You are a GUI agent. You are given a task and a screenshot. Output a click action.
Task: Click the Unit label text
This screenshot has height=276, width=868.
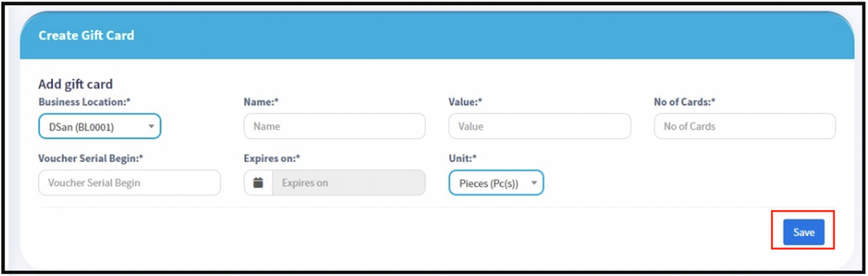pos(464,158)
